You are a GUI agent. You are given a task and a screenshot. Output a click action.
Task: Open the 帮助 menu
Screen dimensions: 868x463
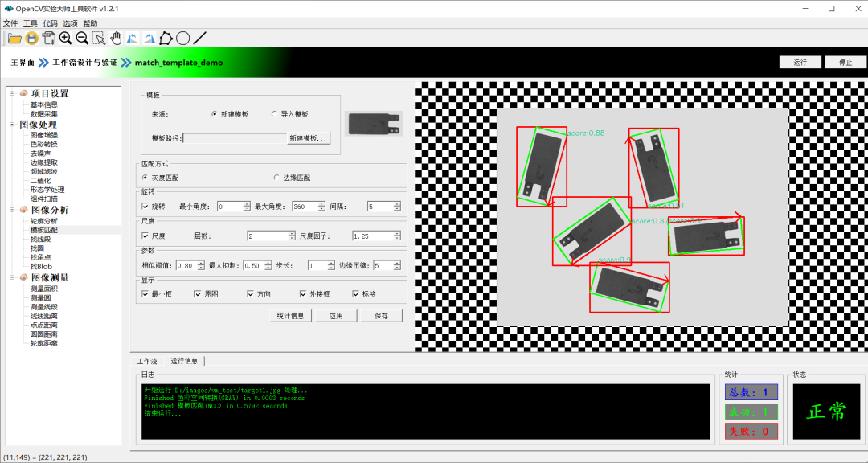[x=90, y=23]
